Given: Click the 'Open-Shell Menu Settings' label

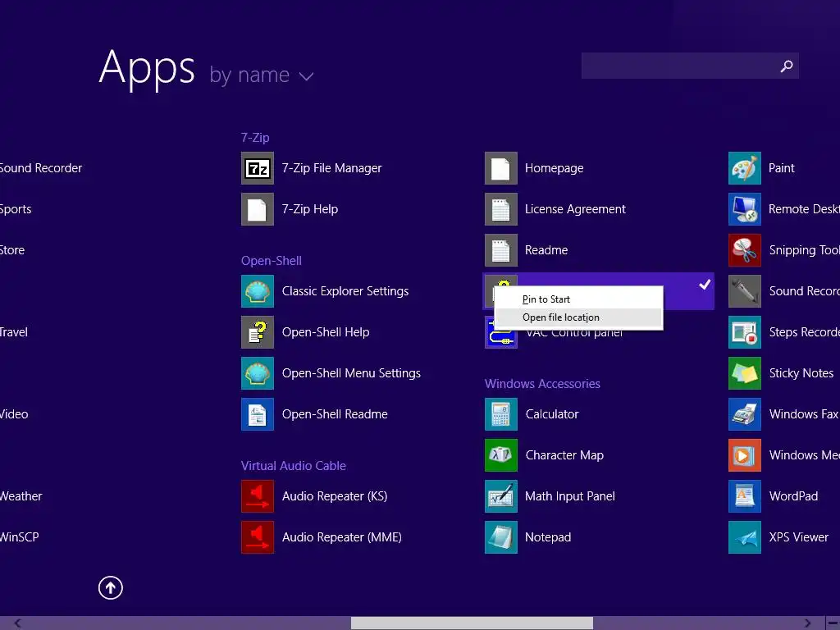Looking at the screenshot, I should pos(351,373).
